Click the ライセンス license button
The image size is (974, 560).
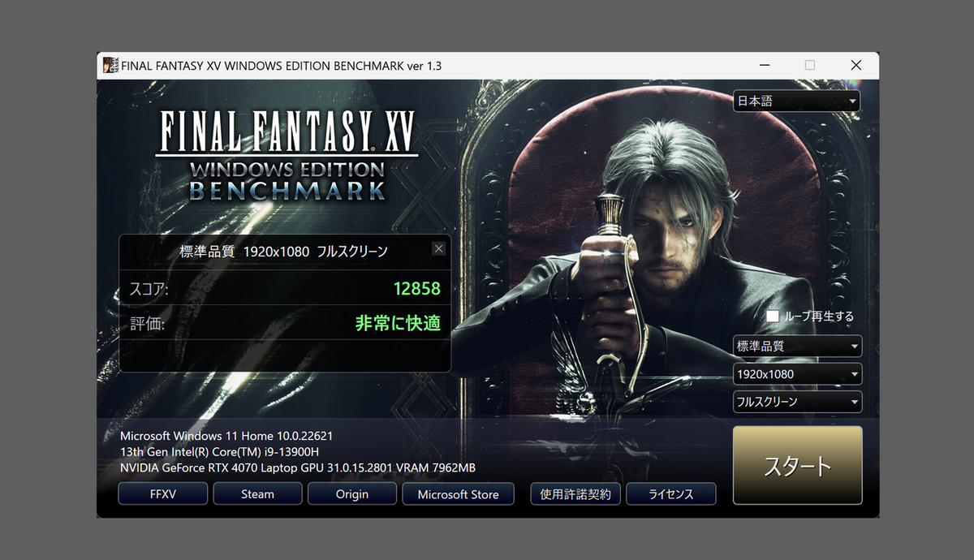coord(671,493)
